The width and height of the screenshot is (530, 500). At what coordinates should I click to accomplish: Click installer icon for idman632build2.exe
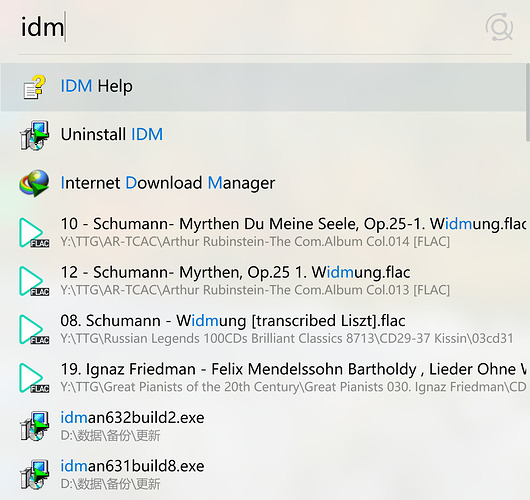[x=34, y=426]
